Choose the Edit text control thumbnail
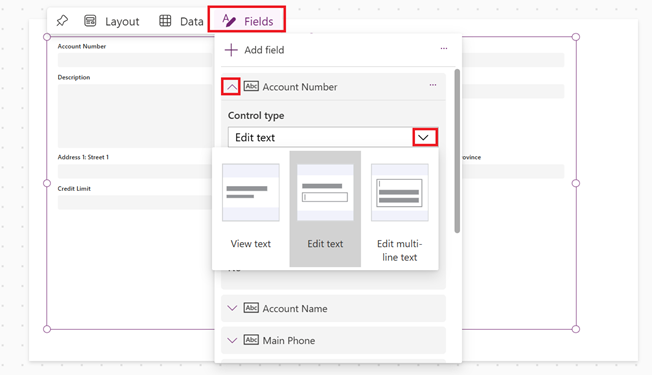The image size is (652, 375). click(325, 192)
